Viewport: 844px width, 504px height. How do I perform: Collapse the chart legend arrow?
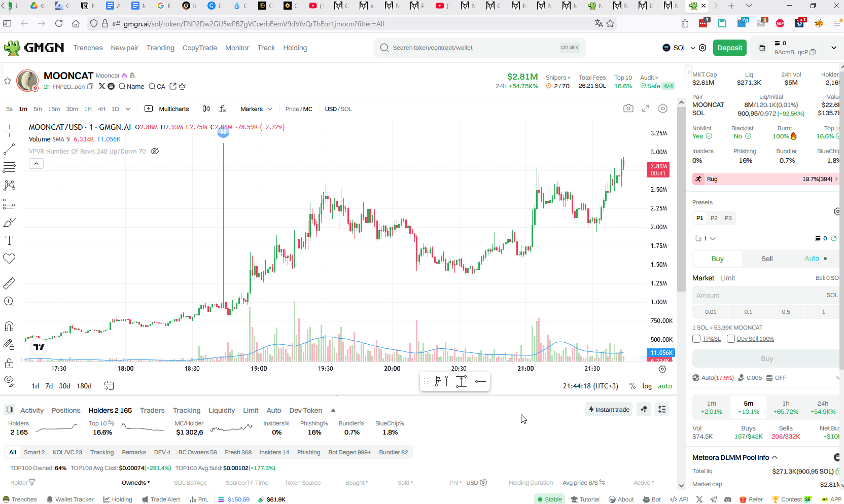click(36, 163)
